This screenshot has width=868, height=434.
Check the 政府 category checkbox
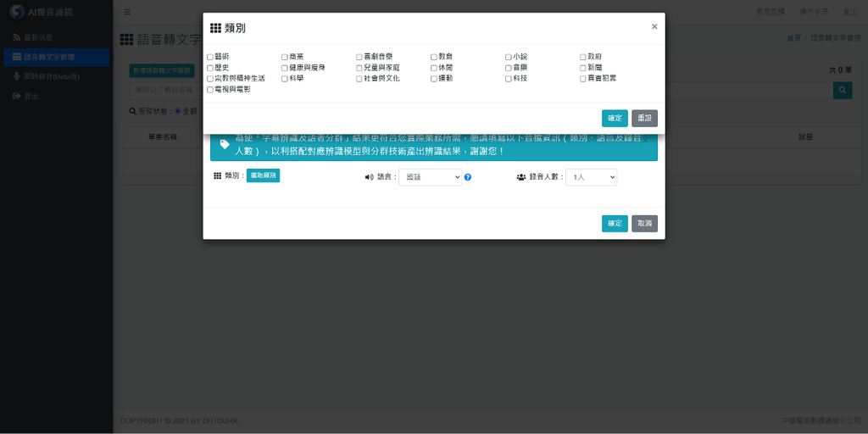583,57
